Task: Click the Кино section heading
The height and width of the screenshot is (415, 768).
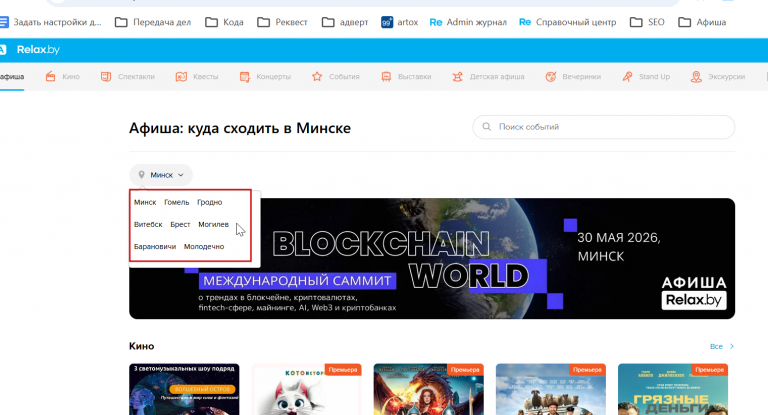Action: 142,346
